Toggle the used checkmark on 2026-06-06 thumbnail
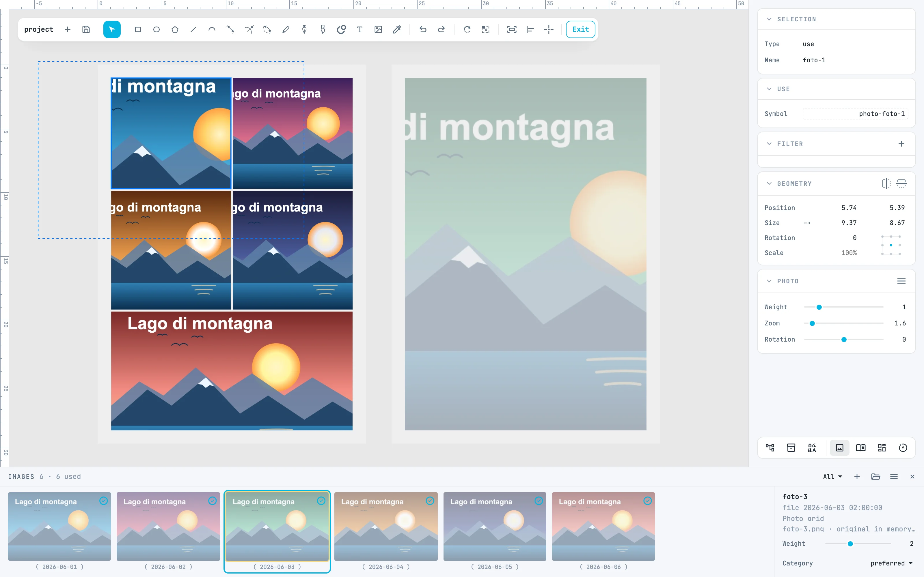This screenshot has height=577, width=924. [x=648, y=501]
